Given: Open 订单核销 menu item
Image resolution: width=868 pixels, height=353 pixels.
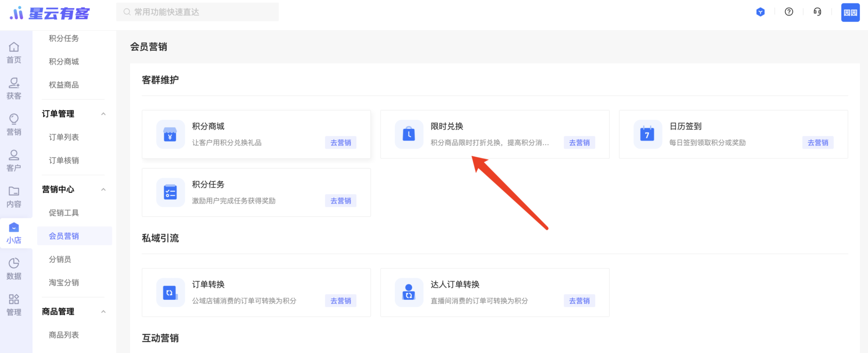Looking at the screenshot, I should click(64, 160).
